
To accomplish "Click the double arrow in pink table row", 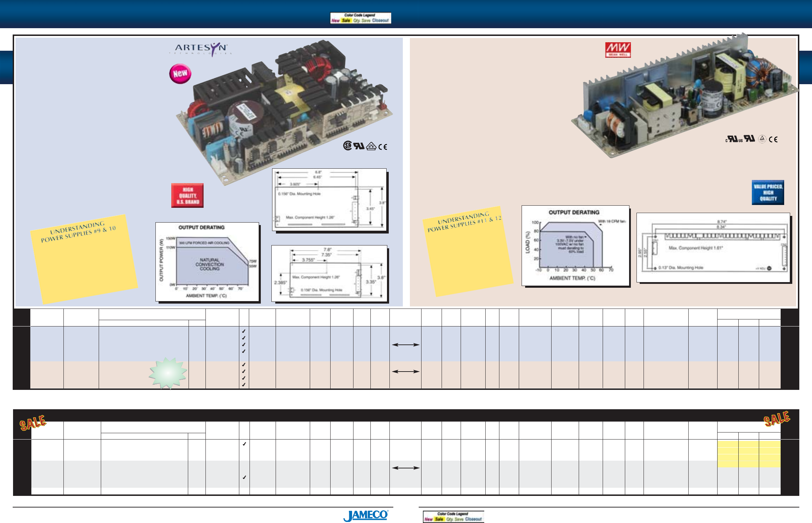I will 406,372.
